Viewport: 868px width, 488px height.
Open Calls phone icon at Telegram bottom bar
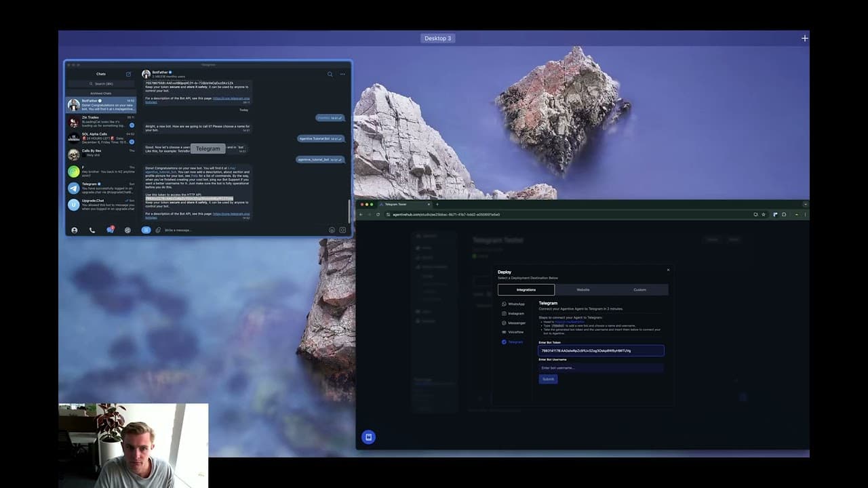coord(92,230)
